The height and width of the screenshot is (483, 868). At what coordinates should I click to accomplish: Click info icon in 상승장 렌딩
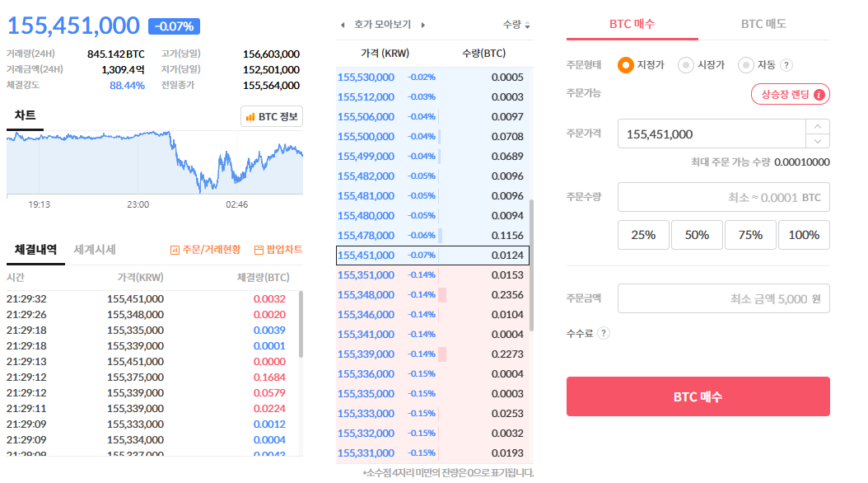pyautogui.click(x=819, y=95)
